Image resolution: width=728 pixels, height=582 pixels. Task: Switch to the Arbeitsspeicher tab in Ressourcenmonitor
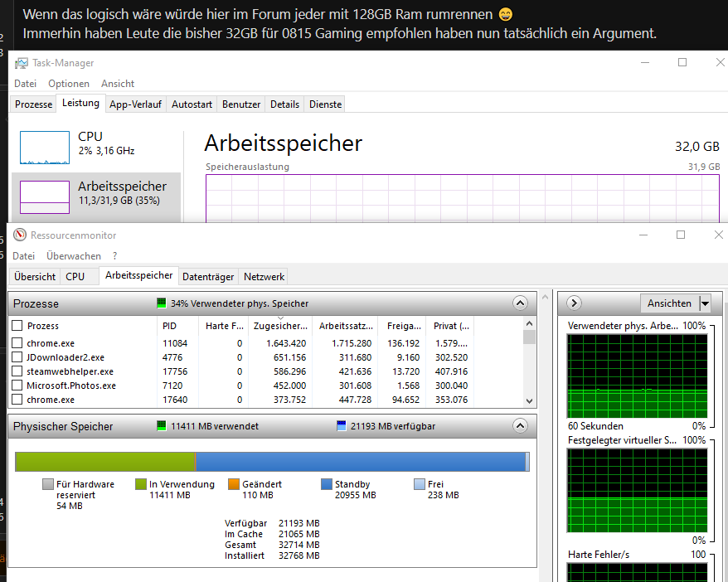(x=138, y=275)
